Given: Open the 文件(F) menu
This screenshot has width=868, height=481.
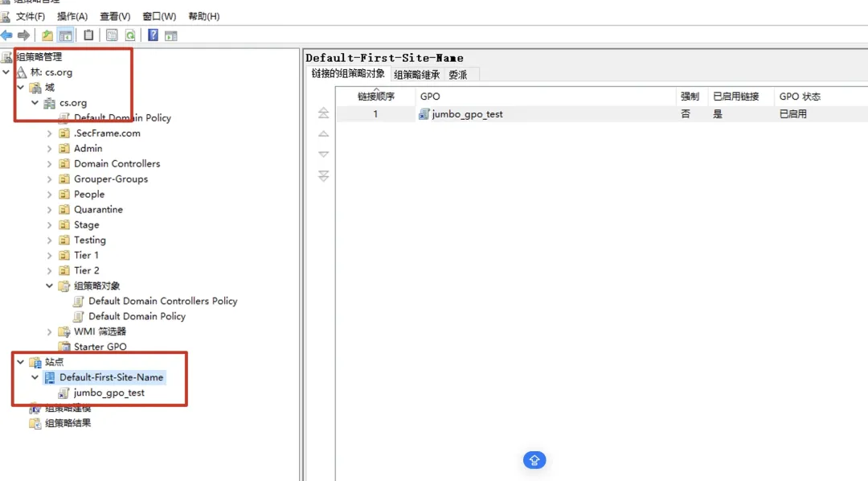Looking at the screenshot, I should click(31, 17).
